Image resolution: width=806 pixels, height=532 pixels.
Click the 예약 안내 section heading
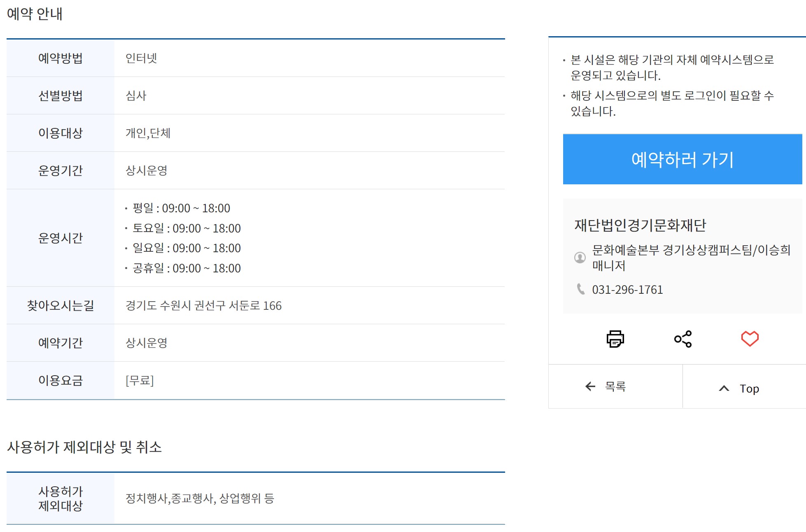point(35,14)
